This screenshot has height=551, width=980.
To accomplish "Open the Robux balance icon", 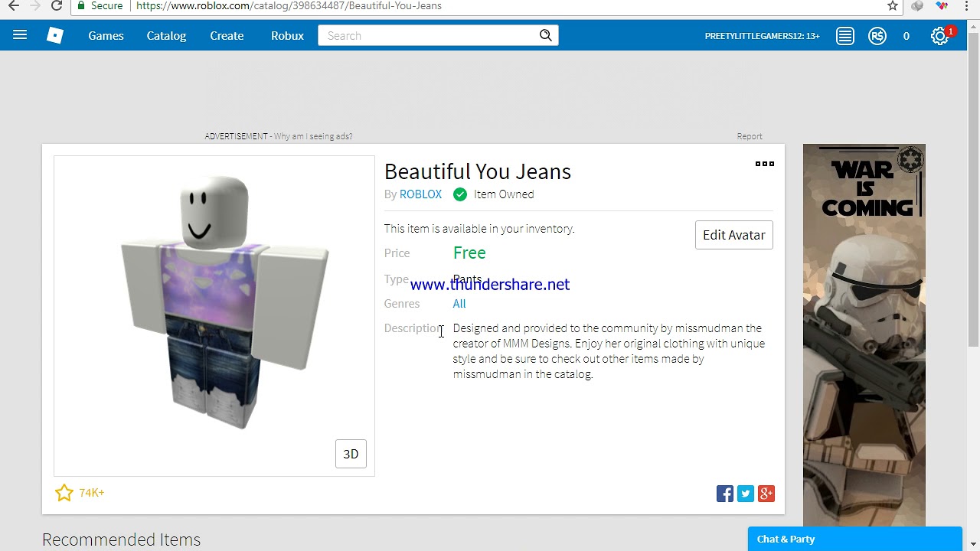I will pos(877,36).
